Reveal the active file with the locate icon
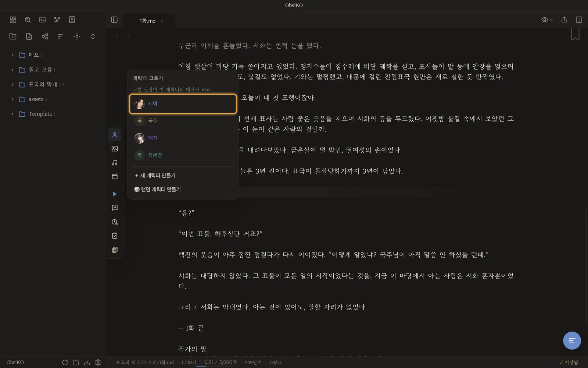 click(x=77, y=36)
